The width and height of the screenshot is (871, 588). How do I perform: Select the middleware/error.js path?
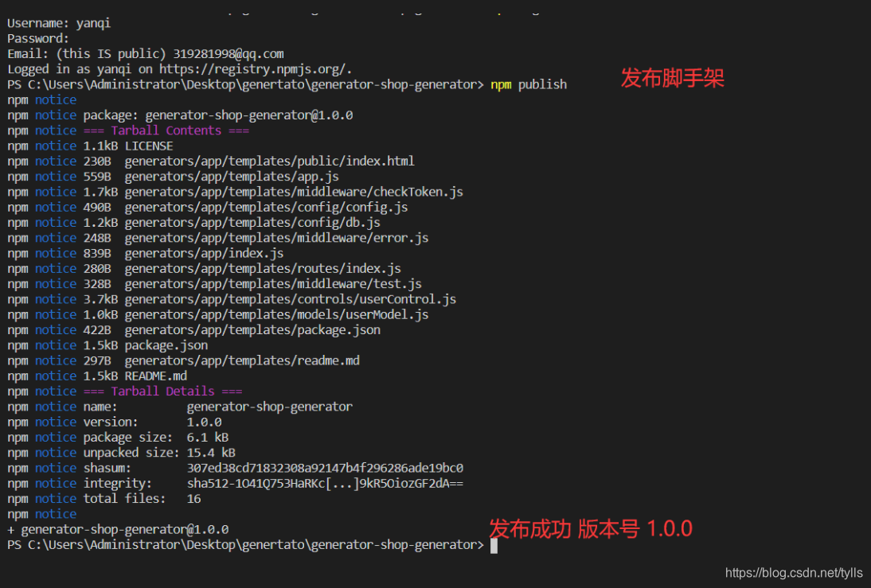coord(276,238)
